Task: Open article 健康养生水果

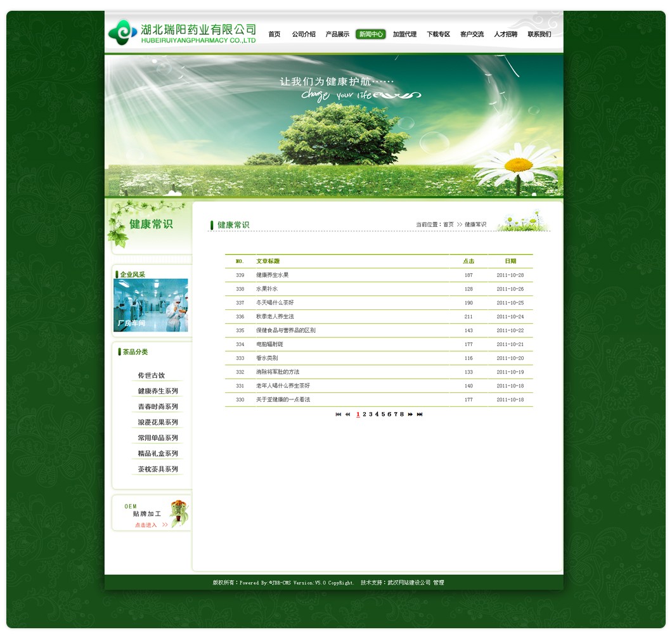Action: (272, 275)
